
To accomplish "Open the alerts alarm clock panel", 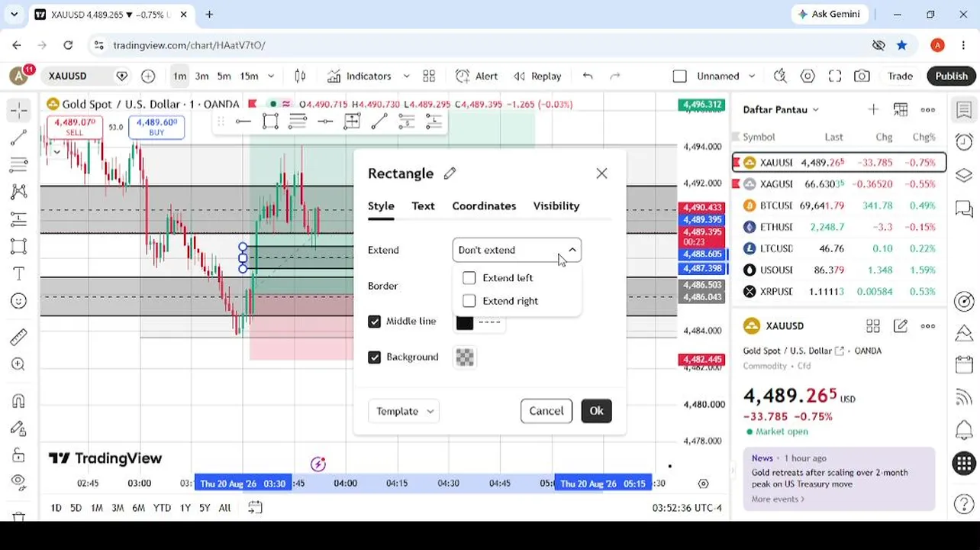I will click(964, 142).
